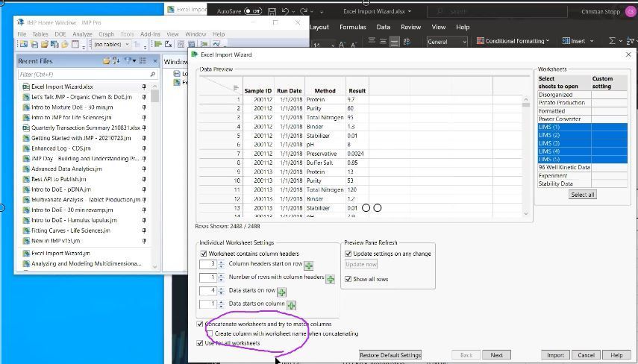Open the Sort & Filter dropdown in Excel
This screenshot has width=638, height=364.
(631, 41)
